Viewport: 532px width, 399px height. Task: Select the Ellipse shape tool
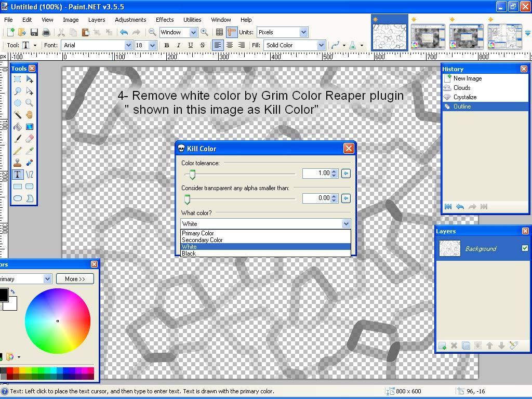tap(17, 198)
